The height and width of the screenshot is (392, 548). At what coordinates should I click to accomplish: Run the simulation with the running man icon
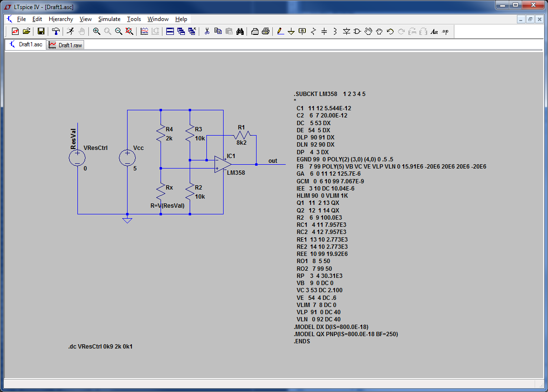(70, 32)
